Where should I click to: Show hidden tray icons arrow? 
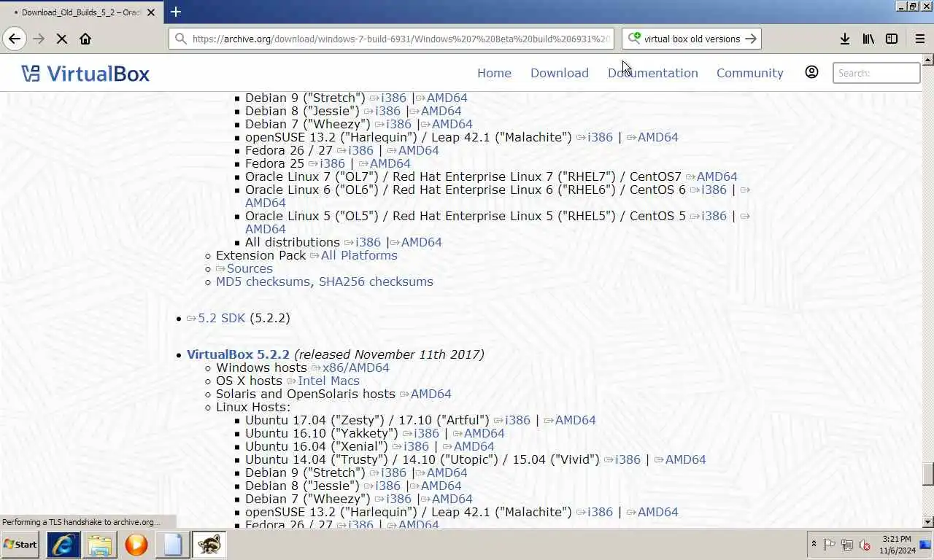pos(814,545)
